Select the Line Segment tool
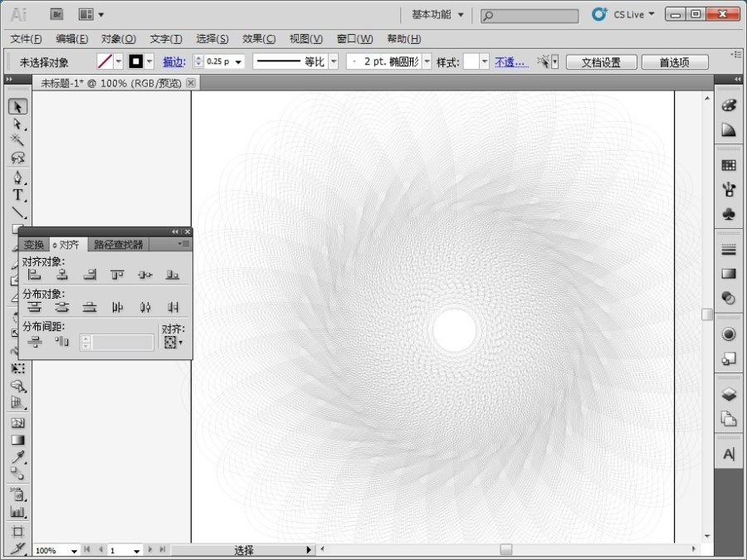The height and width of the screenshot is (560, 747). tap(17, 212)
